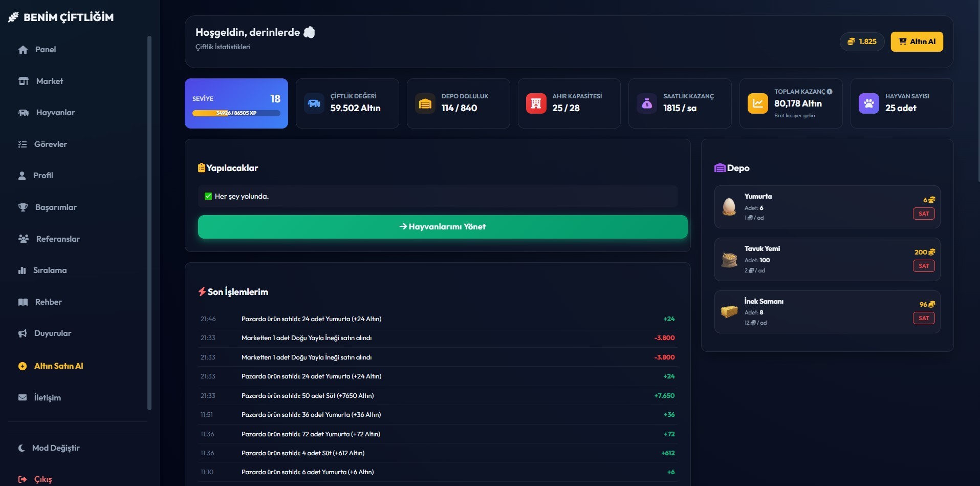Click the trophy icon for Başarımlar
This screenshot has width=980, height=486.
click(23, 207)
